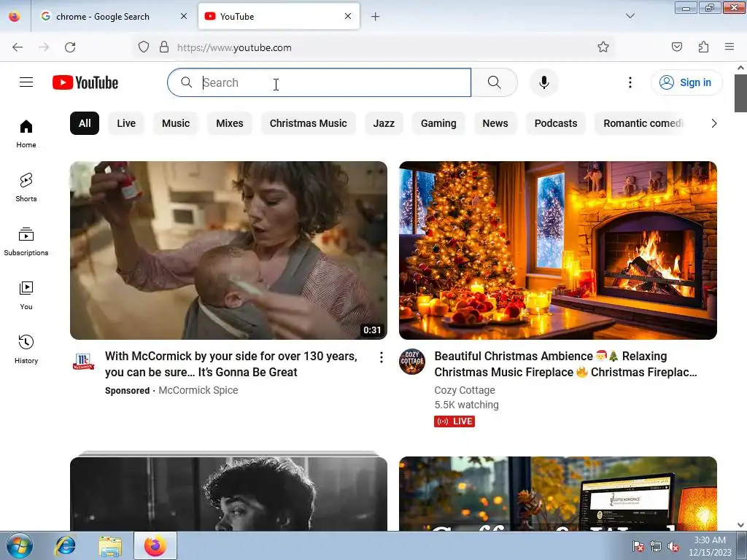Close the YouTube tab

click(348, 16)
